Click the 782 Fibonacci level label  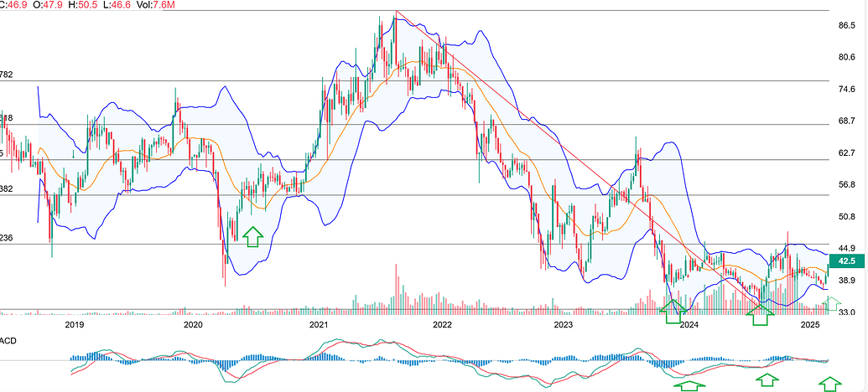[x=6, y=75]
